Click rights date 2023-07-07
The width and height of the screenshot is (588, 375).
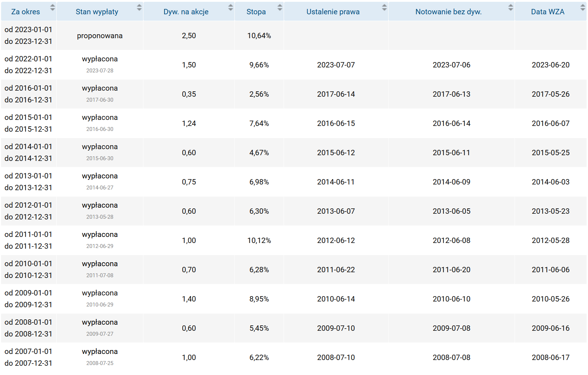(336, 65)
